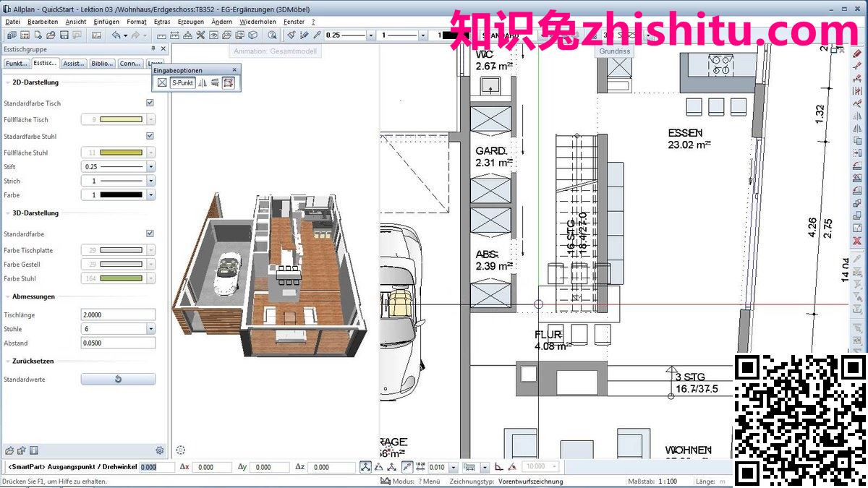Viewport: 868px width, 488px height.
Task: Click Vorentwurfszeichnung in status bar
Action: pyautogui.click(x=531, y=481)
